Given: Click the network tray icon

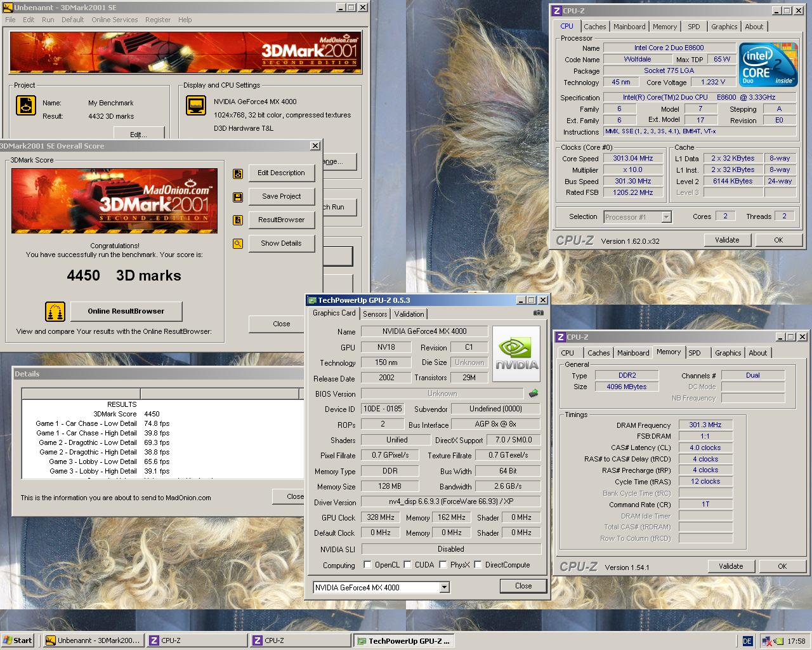Looking at the screenshot, I should coord(767,641).
